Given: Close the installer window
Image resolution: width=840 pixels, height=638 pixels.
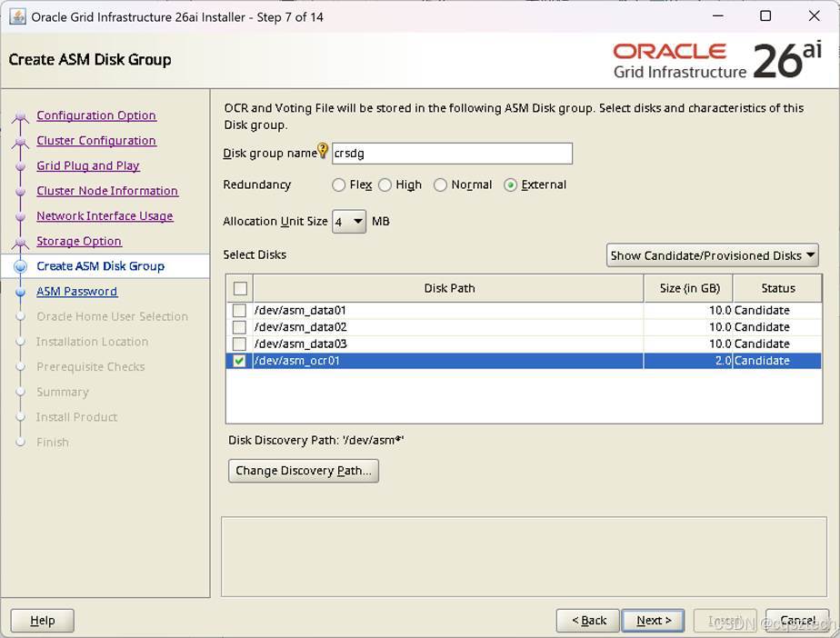Looking at the screenshot, I should (815, 16).
